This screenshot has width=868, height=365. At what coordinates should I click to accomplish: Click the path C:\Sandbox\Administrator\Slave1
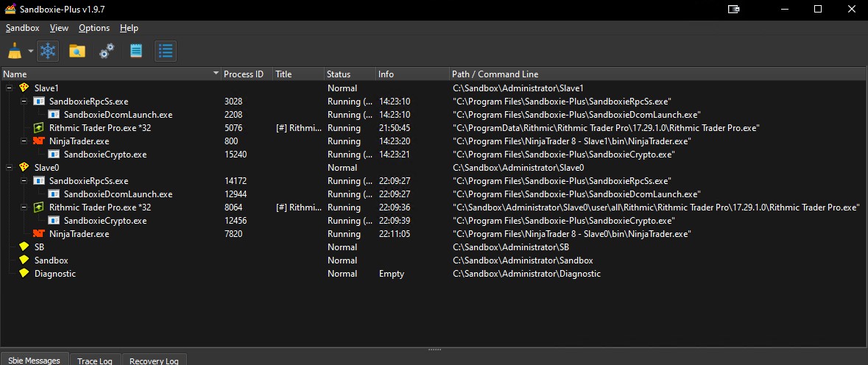pyautogui.click(x=518, y=88)
